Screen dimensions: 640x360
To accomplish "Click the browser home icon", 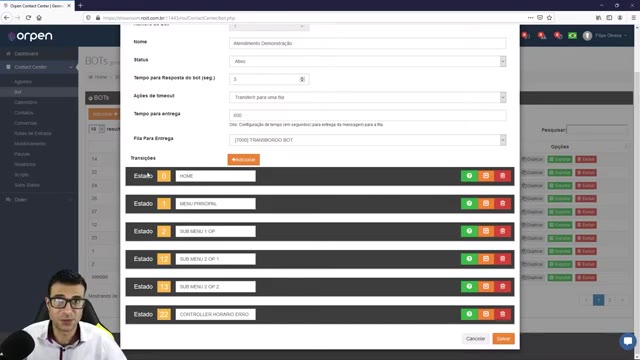I will [x=39, y=18].
